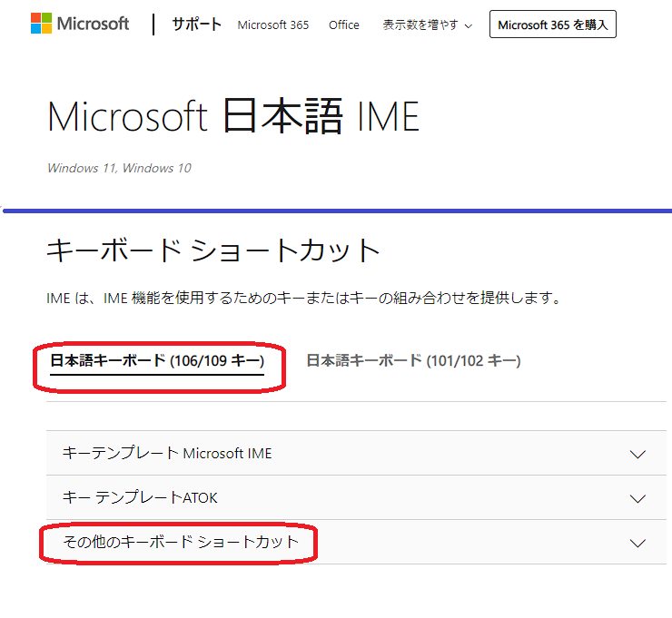The width and height of the screenshot is (672, 618).
Task: Click the chevron beside キーテンプレート Microsoft IME
Action: pyautogui.click(x=637, y=454)
